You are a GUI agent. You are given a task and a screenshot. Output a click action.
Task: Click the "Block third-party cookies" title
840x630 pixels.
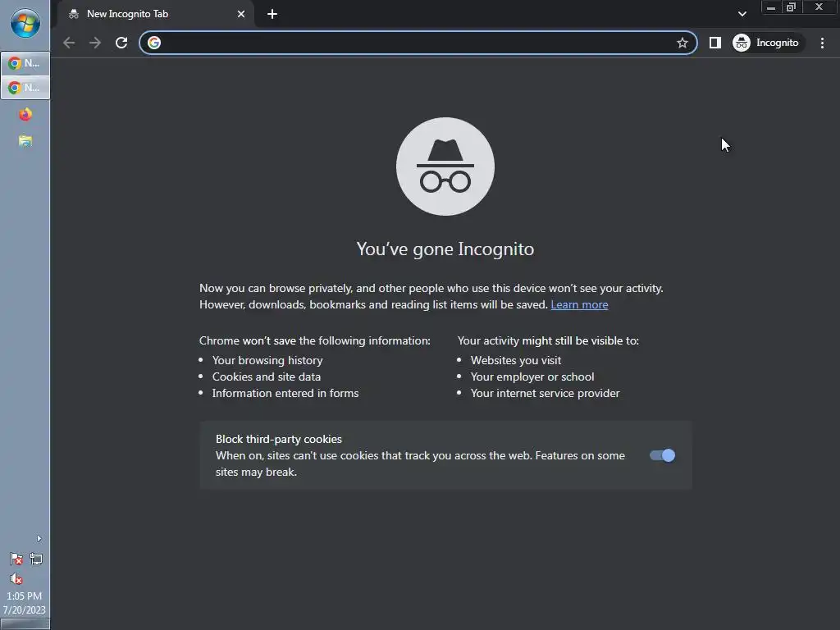click(x=279, y=440)
